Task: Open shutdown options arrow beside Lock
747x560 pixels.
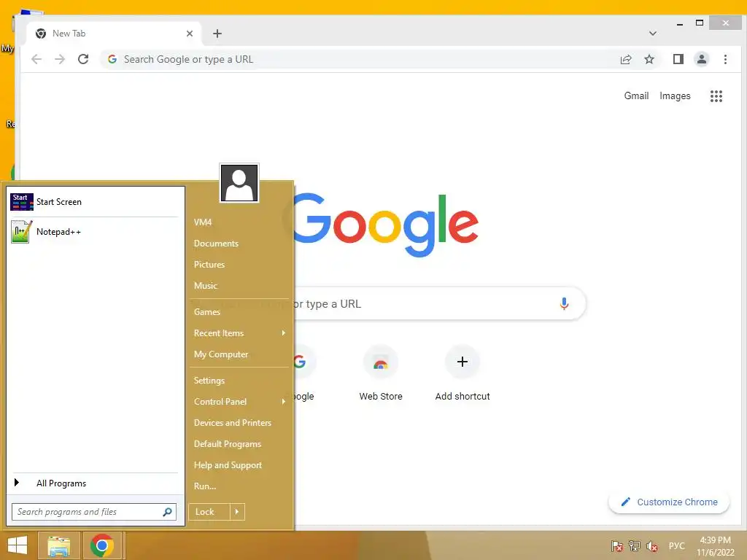Action: 237,512
